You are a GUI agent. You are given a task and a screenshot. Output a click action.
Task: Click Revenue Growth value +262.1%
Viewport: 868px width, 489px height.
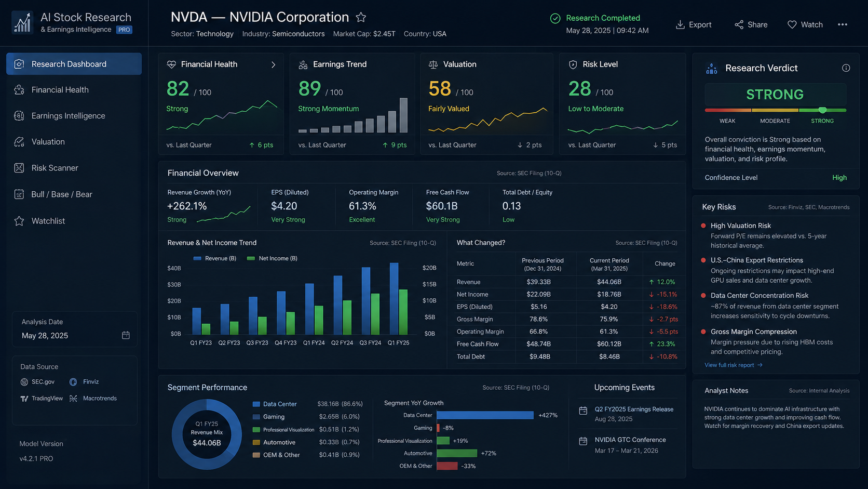(x=187, y=206)
